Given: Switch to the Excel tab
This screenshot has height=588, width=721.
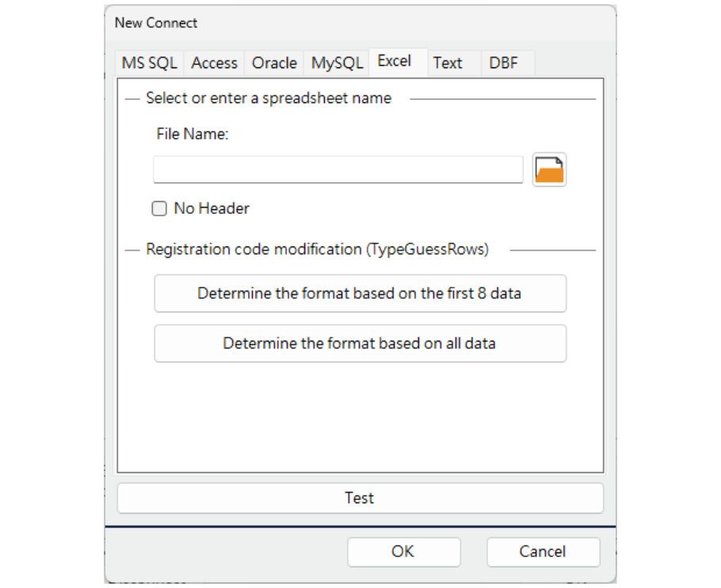Looking at the screenshot, I should (397, 61).
